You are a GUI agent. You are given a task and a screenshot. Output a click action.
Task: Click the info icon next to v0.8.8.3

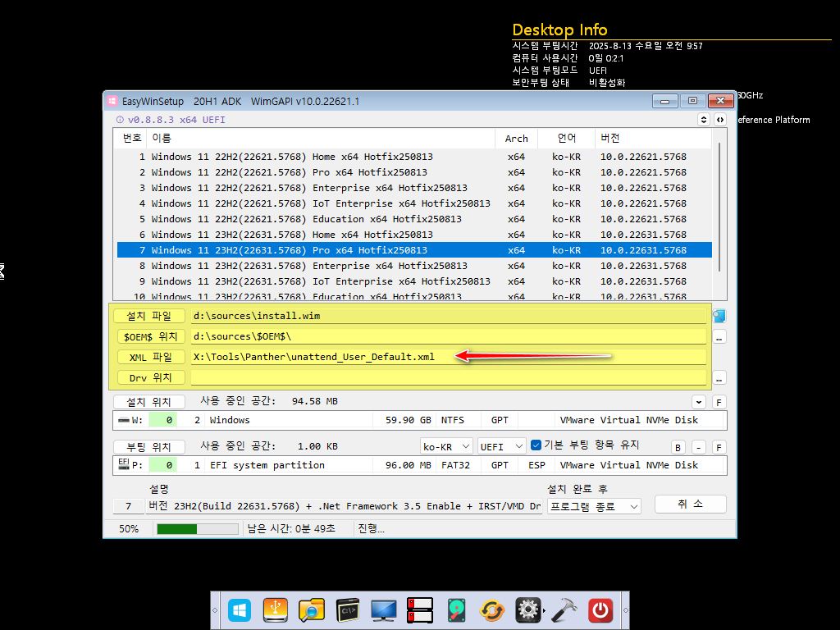point(120,120)
